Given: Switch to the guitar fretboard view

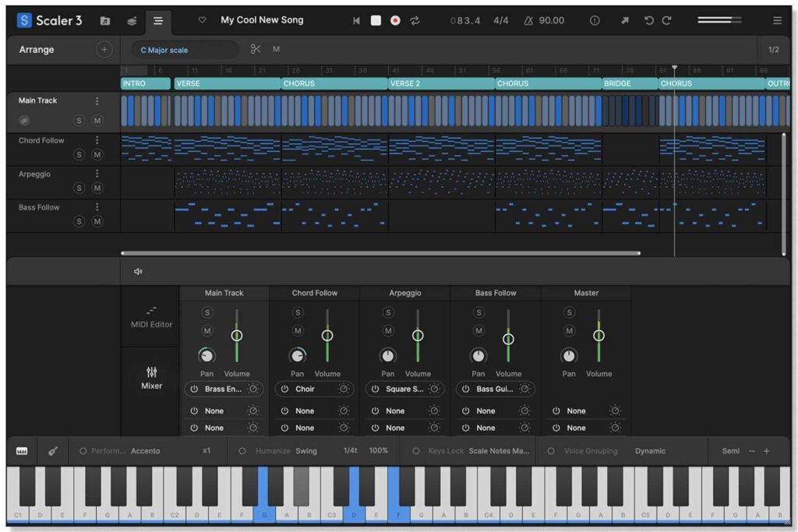Looking at the screenshot, I should [53, 451].
